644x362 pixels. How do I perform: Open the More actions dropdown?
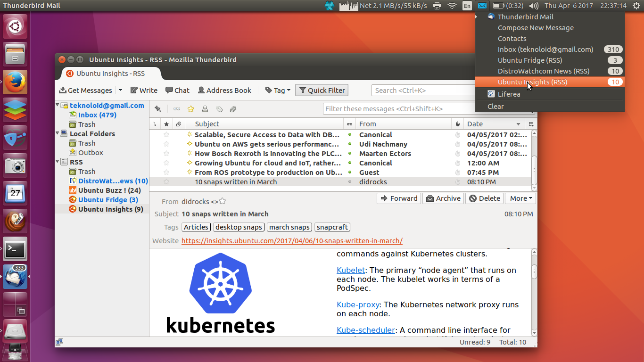coord(520,198)
